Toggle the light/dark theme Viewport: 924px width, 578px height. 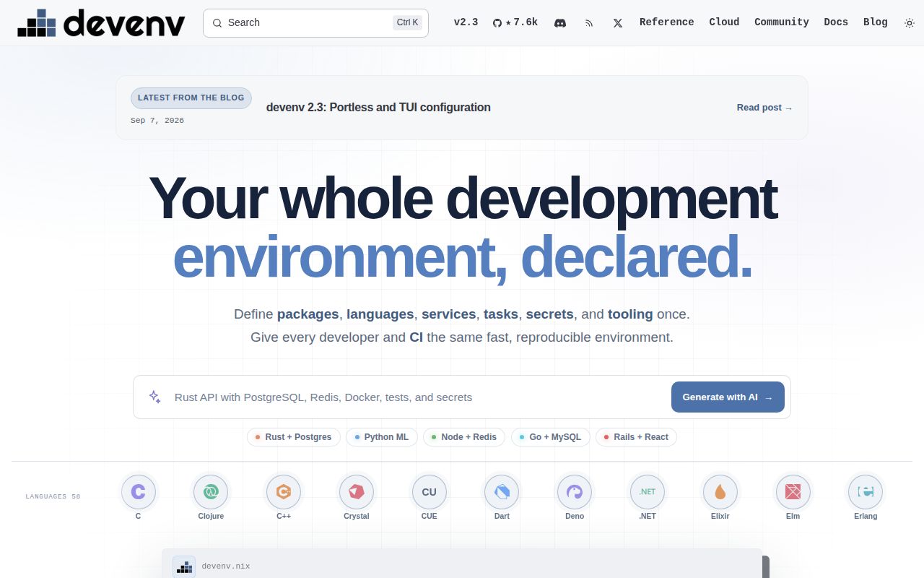(x=910, y=23)
